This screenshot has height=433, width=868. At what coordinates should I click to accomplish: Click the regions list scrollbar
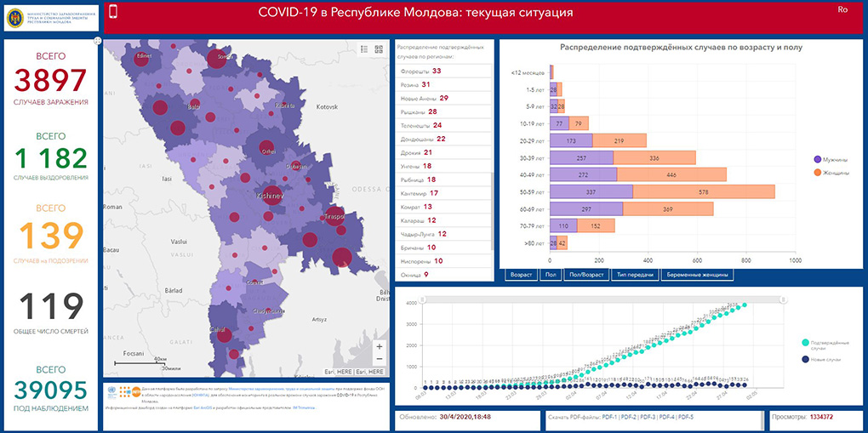pos(491,211)
